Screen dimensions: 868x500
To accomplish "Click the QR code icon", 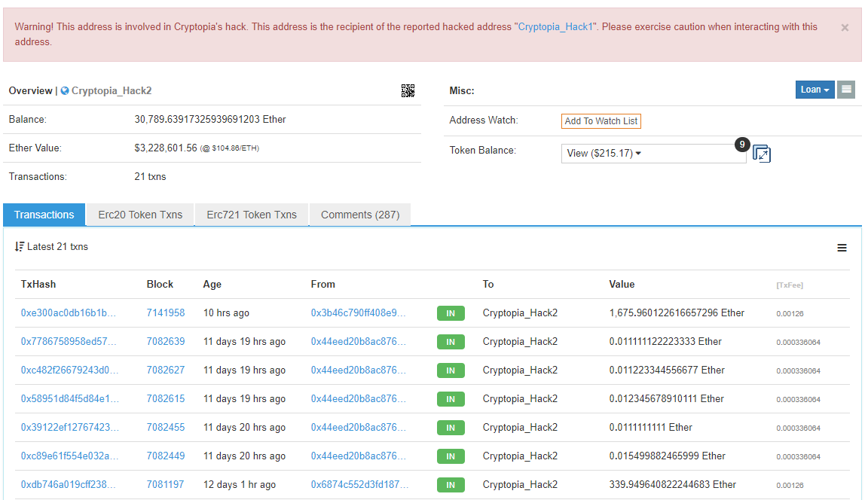I will tap(408, 91).
